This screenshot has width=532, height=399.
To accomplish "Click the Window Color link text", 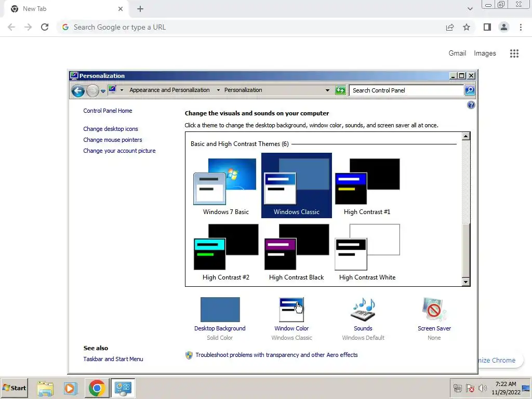I will [x=291, y=328].
